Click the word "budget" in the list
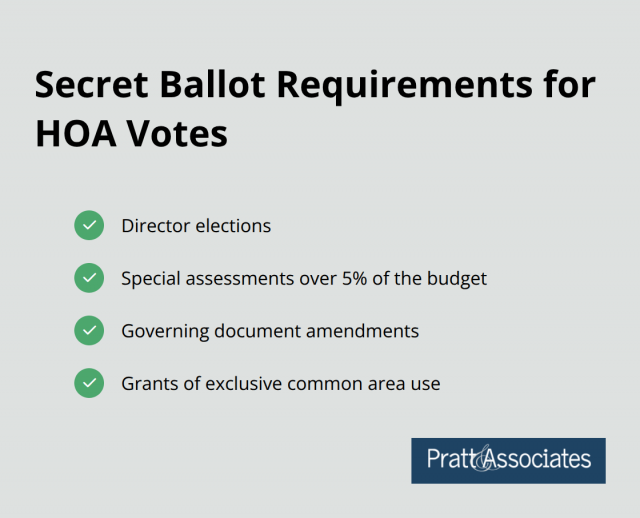Screen dimensions: 640x518 pos(454,278)
